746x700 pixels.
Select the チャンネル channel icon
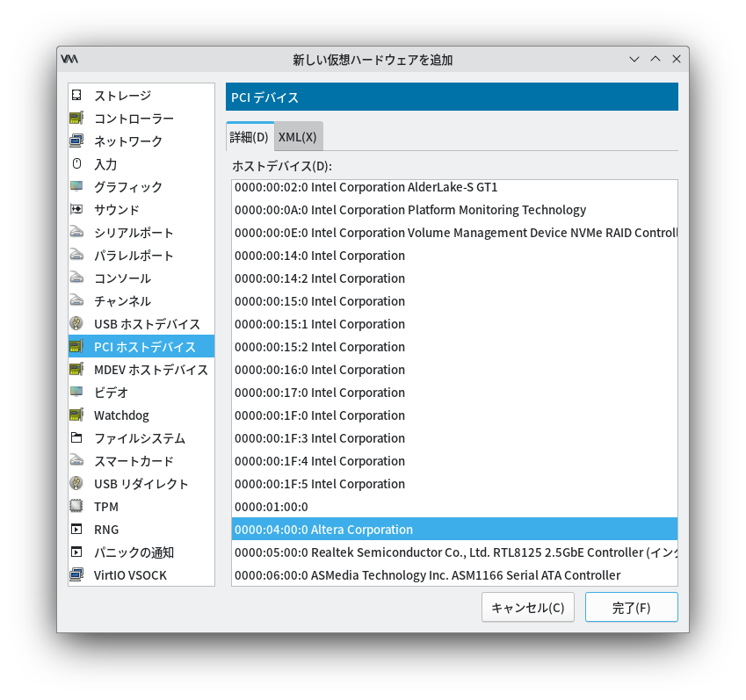[76, 300]
